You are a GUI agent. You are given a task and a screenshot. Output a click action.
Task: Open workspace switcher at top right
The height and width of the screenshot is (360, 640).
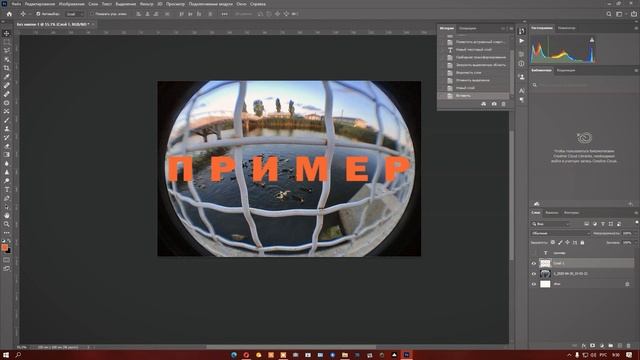[x=619, y=14]
